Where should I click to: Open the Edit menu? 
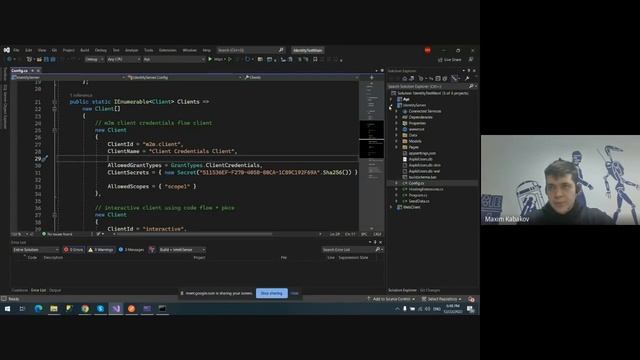pyautogui.click(x=29, y=50)
